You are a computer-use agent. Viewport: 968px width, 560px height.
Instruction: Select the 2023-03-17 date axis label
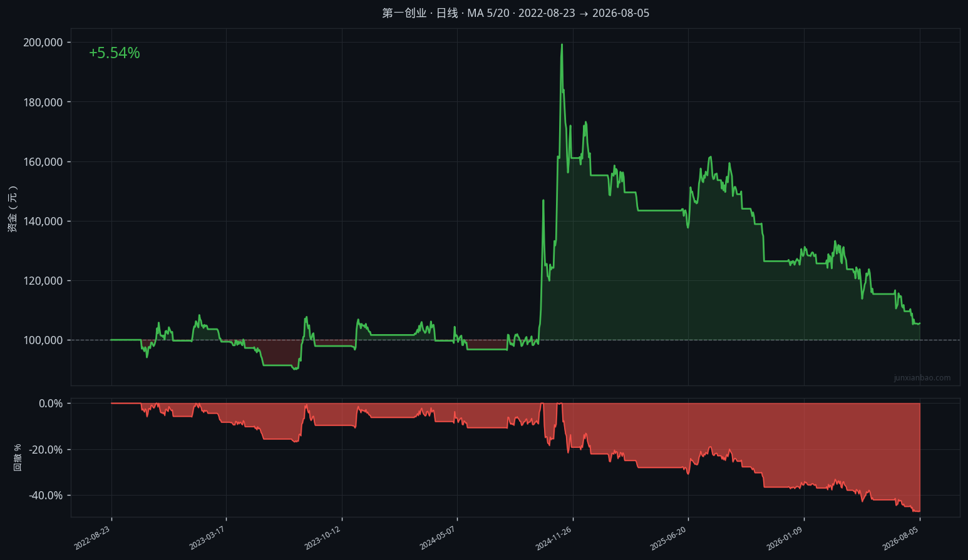(207, 538)
